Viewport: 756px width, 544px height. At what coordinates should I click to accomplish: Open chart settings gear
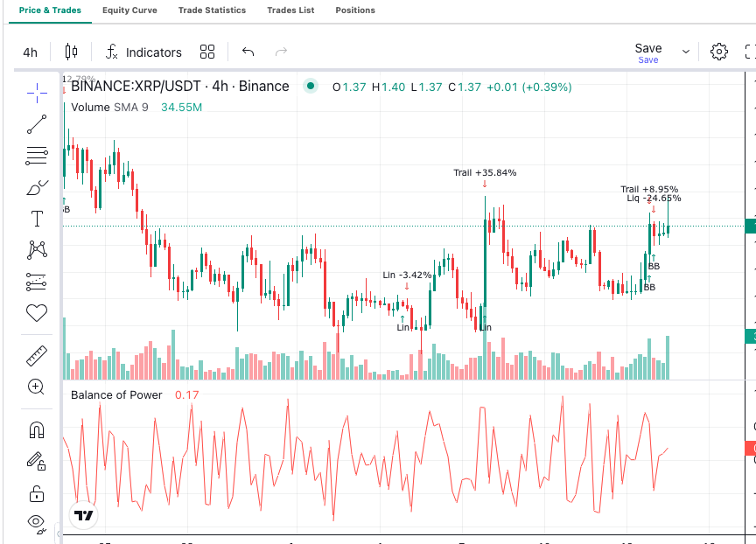(719, 52)
